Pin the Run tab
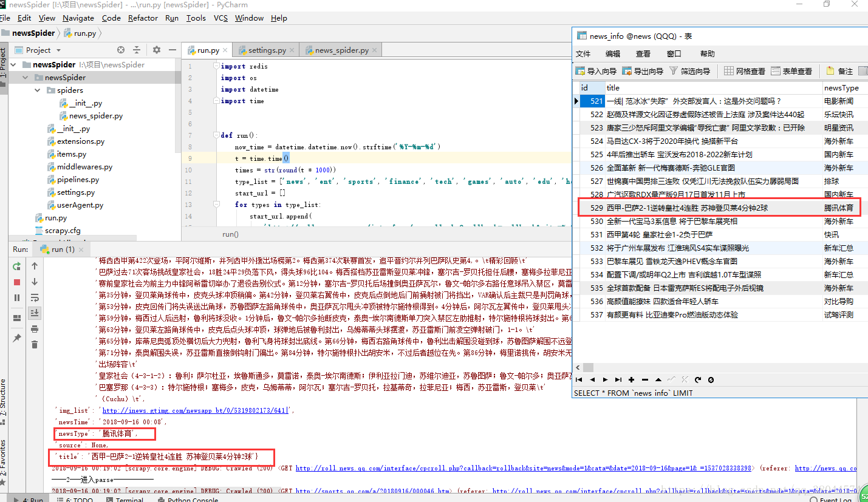This screenshot has width=868, height=502. 16,337
